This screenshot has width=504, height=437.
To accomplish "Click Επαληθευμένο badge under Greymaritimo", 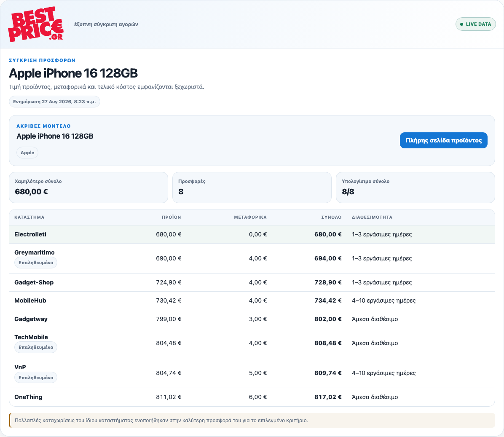I will pos(36,263).
